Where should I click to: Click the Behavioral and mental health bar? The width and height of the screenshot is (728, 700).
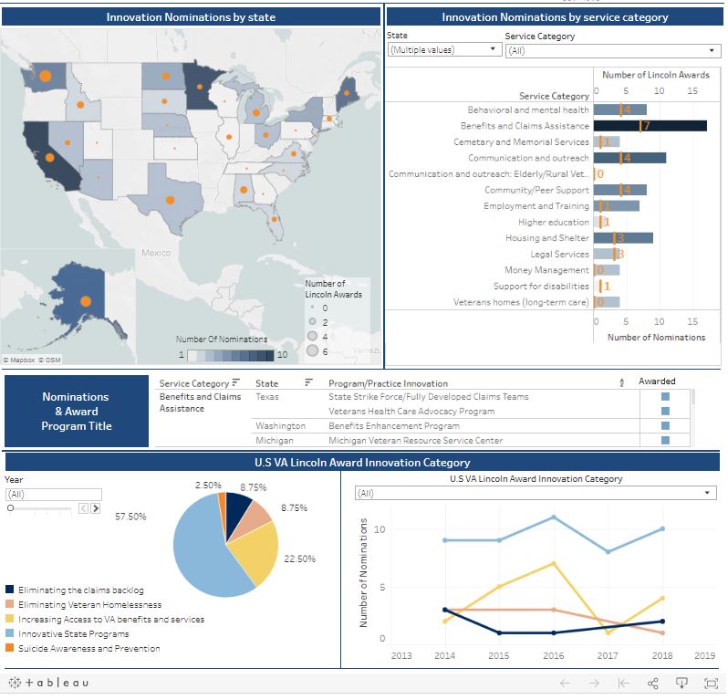pyautogui.click(x=619, y=110)
